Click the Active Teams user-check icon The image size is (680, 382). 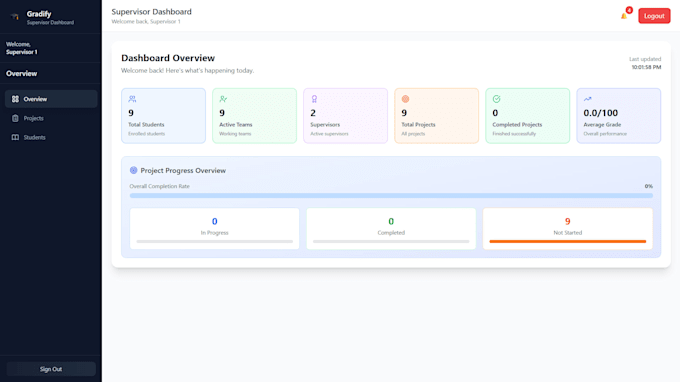click(223, 99)
